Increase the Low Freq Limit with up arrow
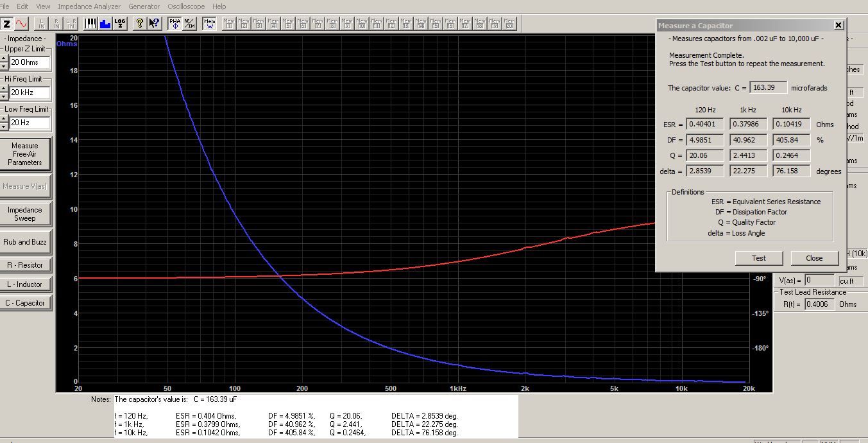 click(x=4, y=119)
